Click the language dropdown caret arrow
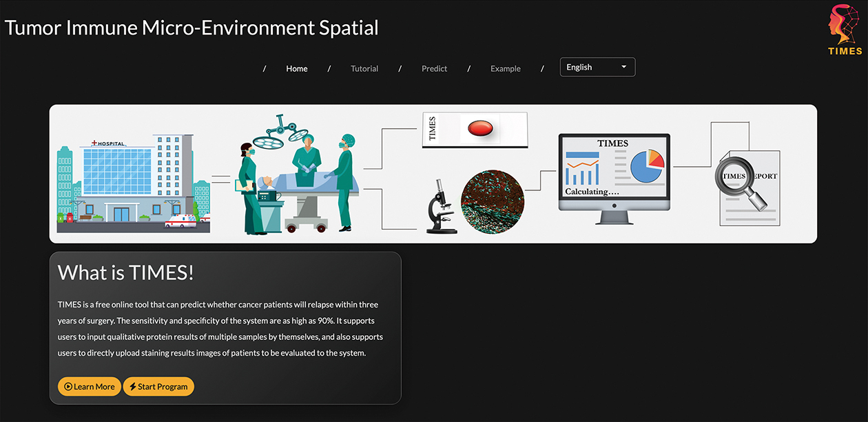868x422 pixels. point(623,67)
